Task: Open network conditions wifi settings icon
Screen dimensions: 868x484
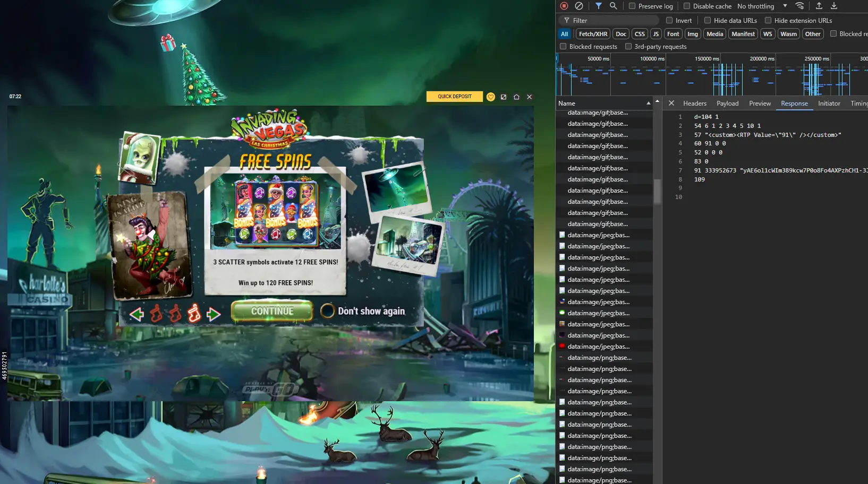Action: [799, 6]
